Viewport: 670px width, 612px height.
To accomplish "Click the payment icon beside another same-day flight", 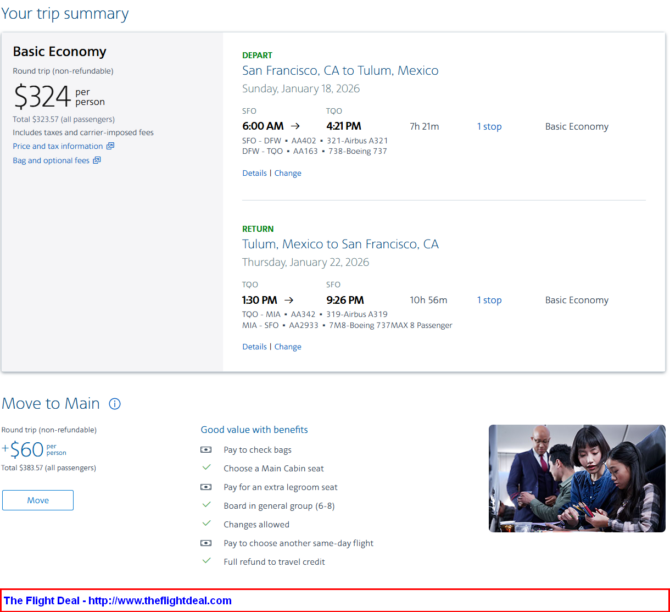I will pos(206,543).
